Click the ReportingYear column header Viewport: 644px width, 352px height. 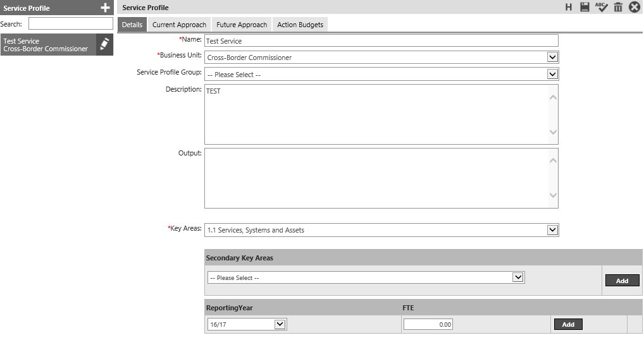pyautogui.click(x=229, y=308)
